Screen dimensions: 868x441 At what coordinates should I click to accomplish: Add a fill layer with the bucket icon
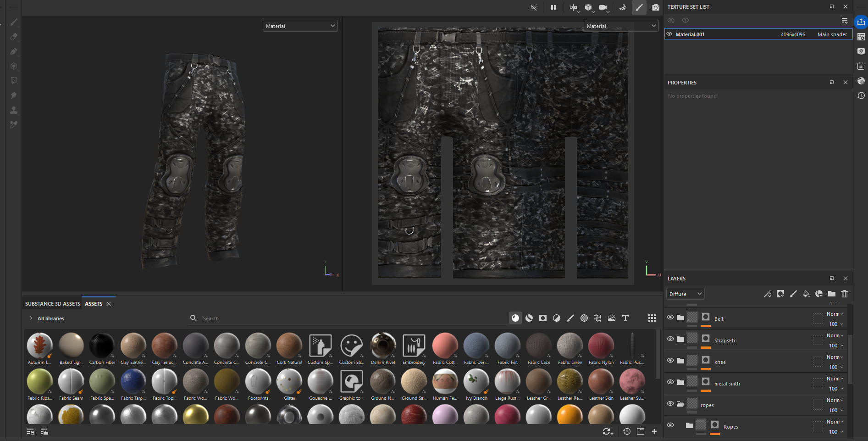[806, 294]
